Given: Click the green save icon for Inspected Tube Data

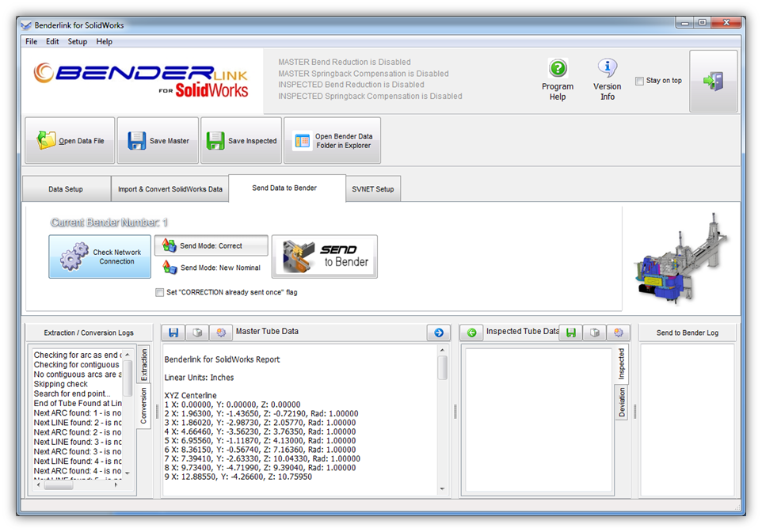Looking at the screenshot, I should click(570, 332).
